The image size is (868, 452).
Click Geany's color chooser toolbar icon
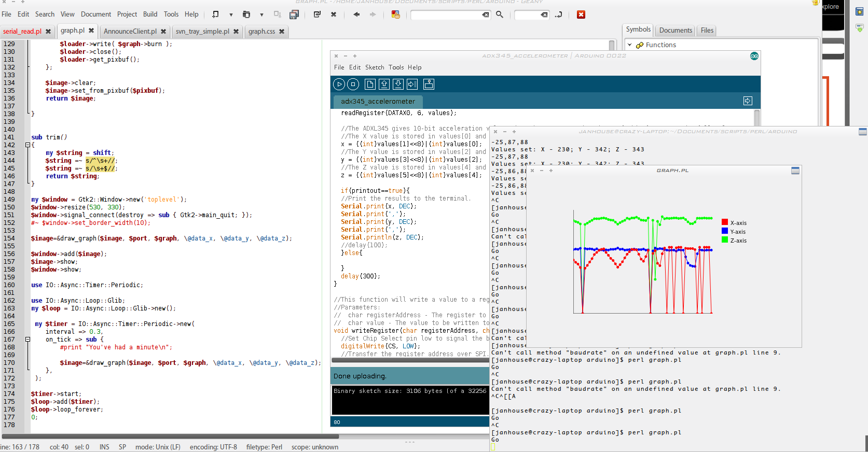[396, 15]
